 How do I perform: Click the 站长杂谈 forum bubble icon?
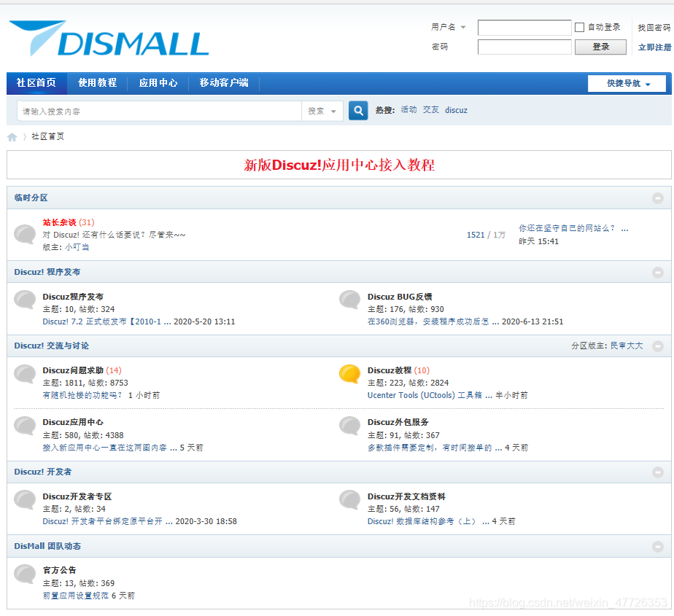click(25, 235)
